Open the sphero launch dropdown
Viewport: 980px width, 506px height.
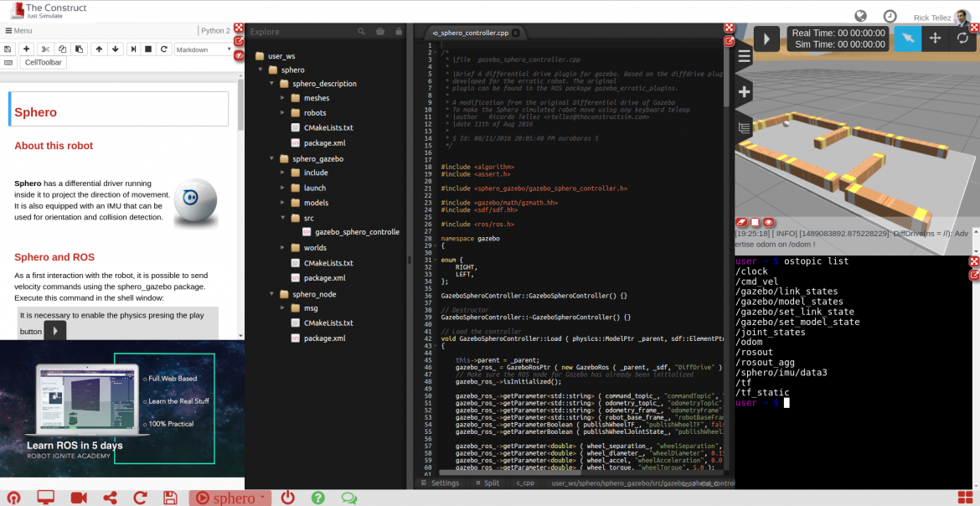230,498
